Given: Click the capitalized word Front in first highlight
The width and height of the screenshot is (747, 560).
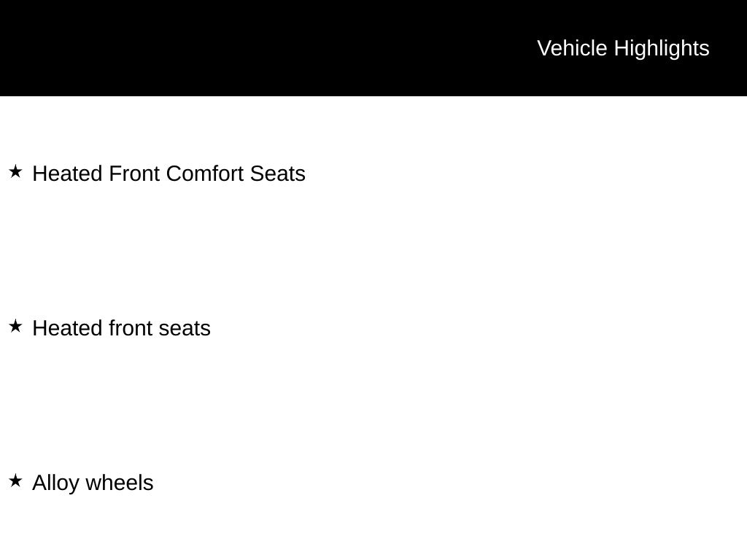Looking at the screenshot, I should [134, 174].
